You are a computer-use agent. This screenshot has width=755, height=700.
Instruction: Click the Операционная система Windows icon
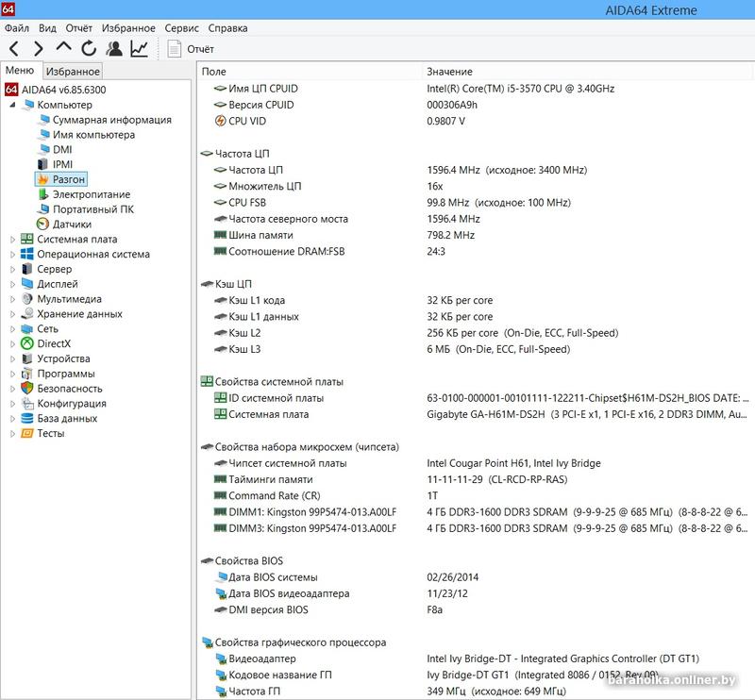point(27,254)
